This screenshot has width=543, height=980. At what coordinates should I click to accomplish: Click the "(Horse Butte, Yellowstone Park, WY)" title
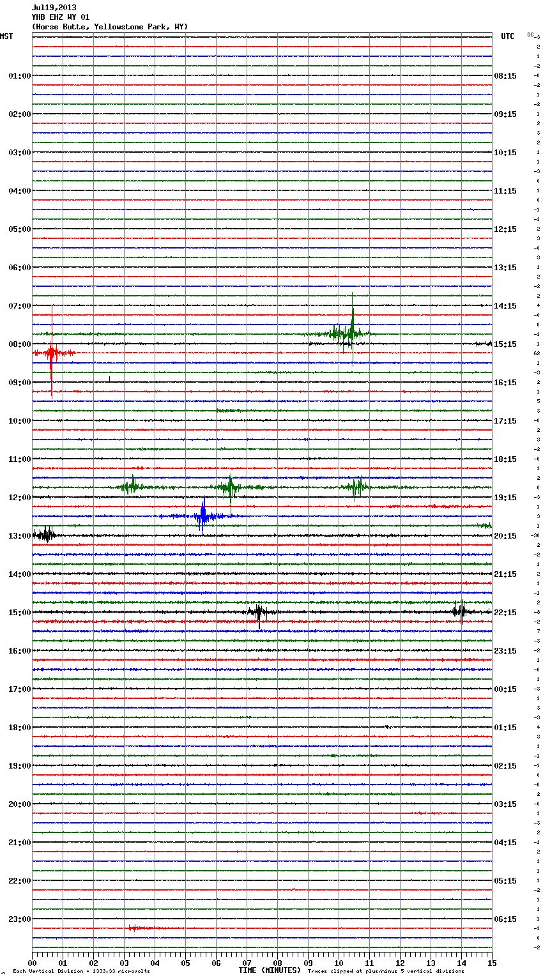110,27
